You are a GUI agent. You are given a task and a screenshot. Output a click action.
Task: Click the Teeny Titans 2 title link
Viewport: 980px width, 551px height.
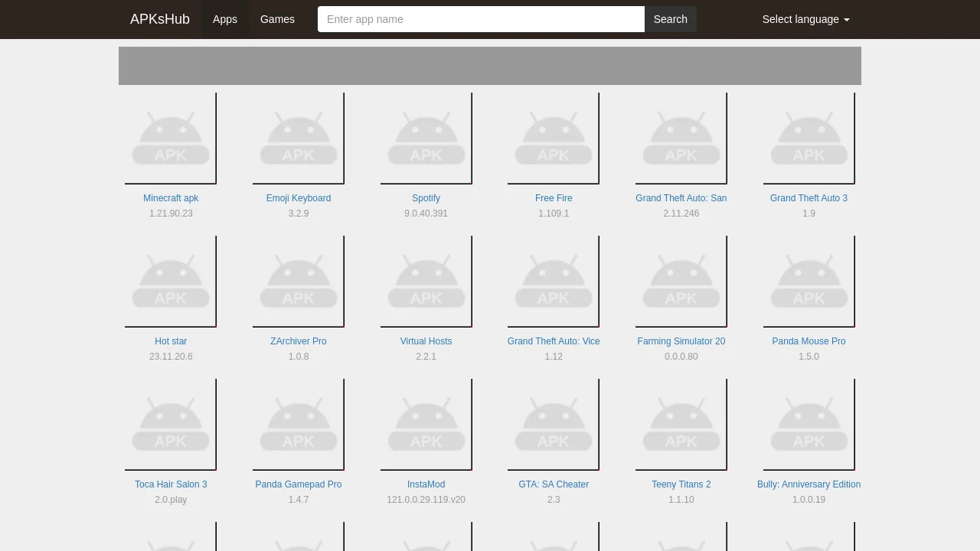[681, 484]
